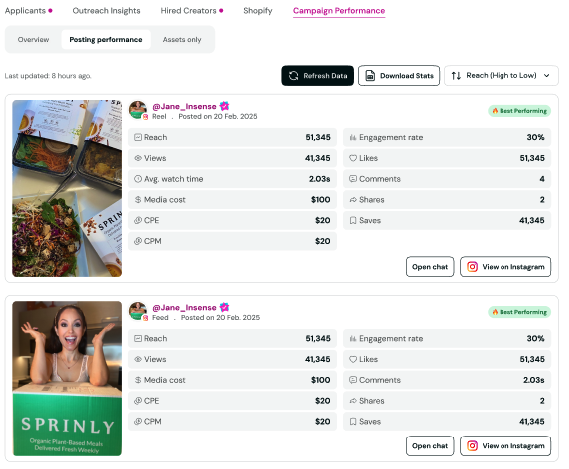The image size is (569, 469).
Task: Click the 'Posted on 20 Feb. 2025' Reel text
Action: [218, 117]
